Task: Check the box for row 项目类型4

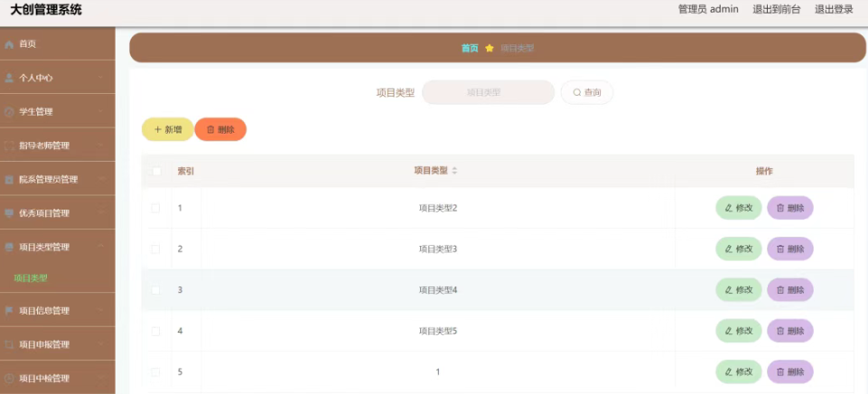Action: click(155, 290)
